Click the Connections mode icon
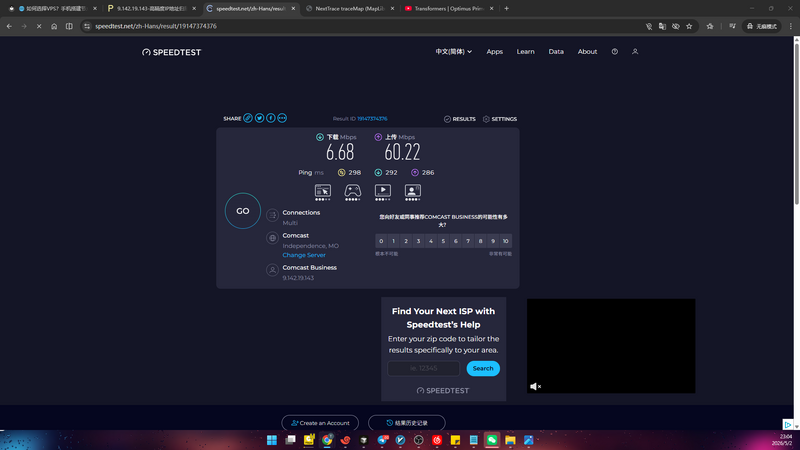The width and height of the screenshot is (800, 450). click(x=272, y=215)
